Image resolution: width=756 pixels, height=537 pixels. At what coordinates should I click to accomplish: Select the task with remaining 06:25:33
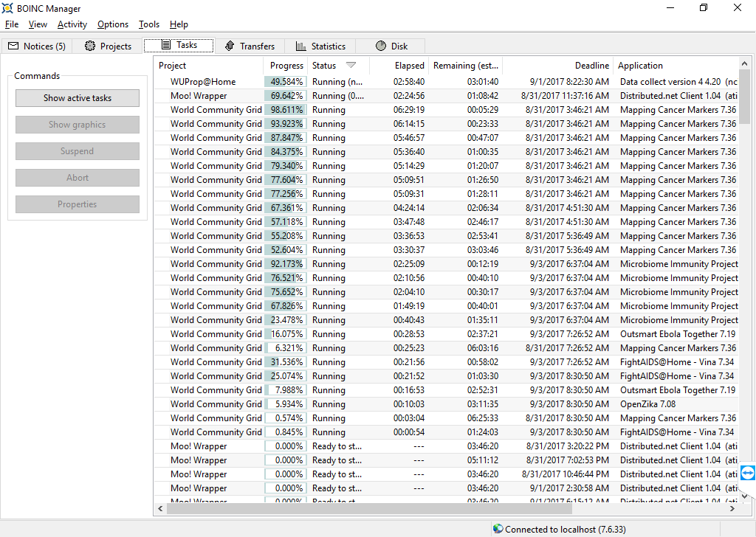[x=446, y=418]
